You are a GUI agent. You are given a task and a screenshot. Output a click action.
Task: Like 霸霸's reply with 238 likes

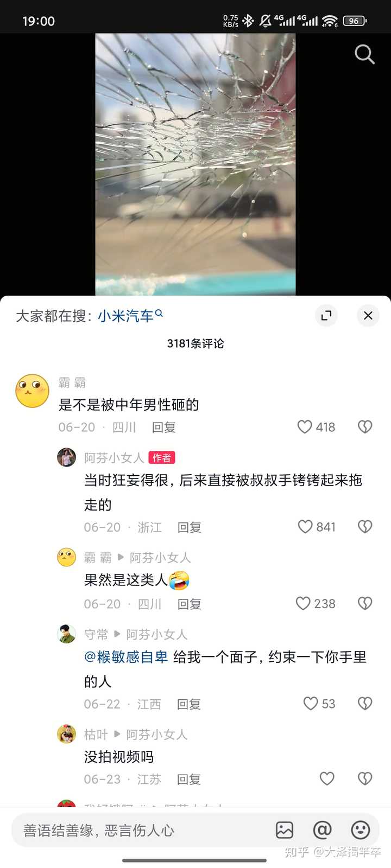303,603
